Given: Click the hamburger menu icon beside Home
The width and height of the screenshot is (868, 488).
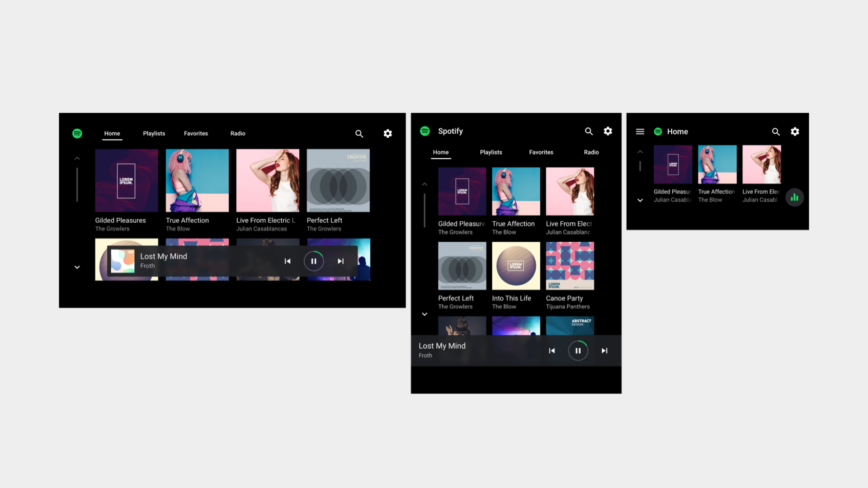Looking at the screenshot, I should point(640,131).
